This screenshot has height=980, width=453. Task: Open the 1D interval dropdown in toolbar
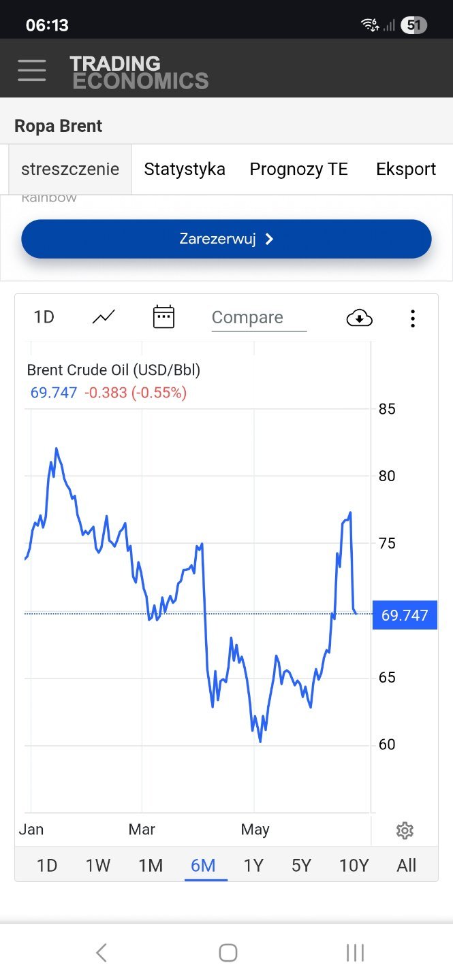pyautogui.click(x=44, y=317)
